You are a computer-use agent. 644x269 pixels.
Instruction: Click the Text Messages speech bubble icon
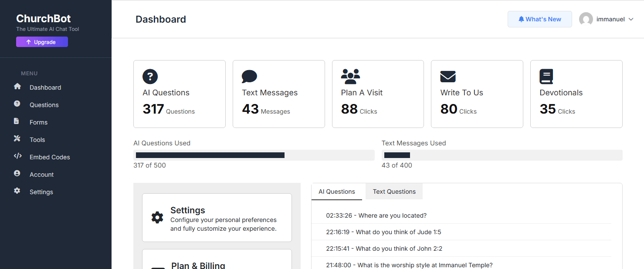249,77
